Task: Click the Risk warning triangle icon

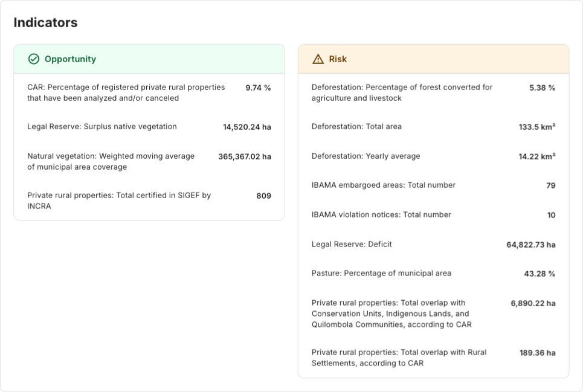Action: click(318, 59)
